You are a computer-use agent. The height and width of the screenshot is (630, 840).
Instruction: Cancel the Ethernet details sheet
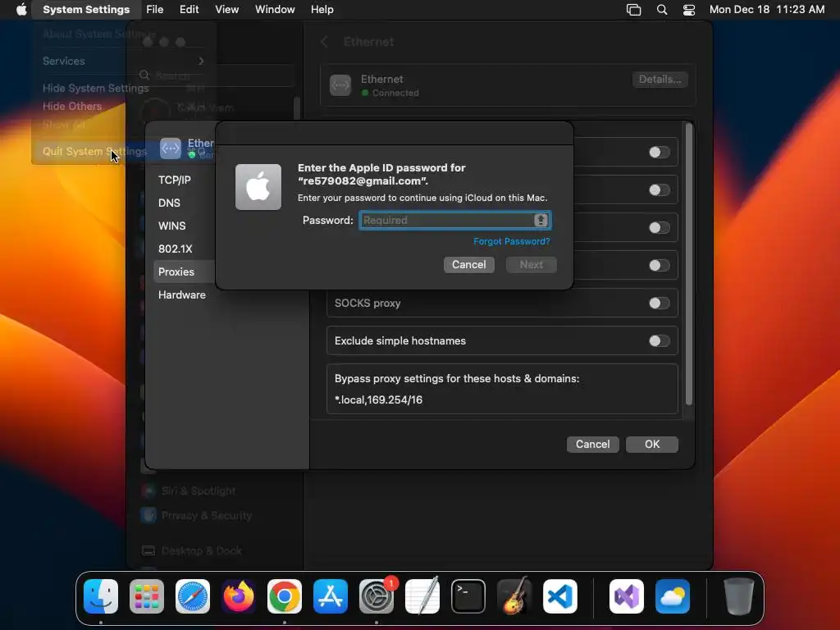coord(592,444)
